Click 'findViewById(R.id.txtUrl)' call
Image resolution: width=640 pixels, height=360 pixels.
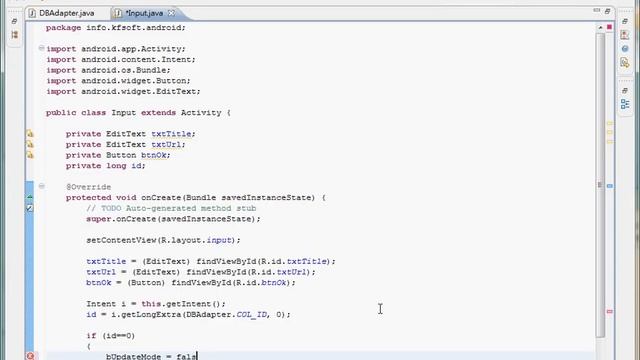(x=248, y=272)
